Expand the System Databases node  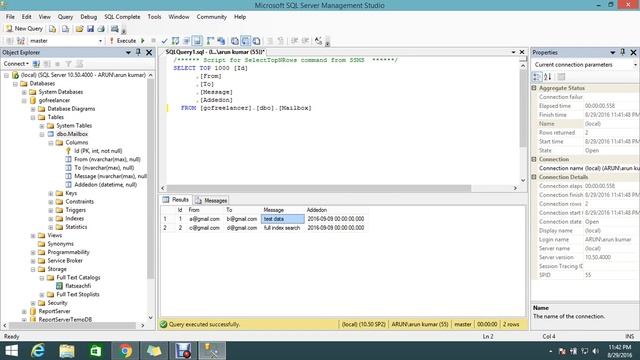tap(24, 92)
